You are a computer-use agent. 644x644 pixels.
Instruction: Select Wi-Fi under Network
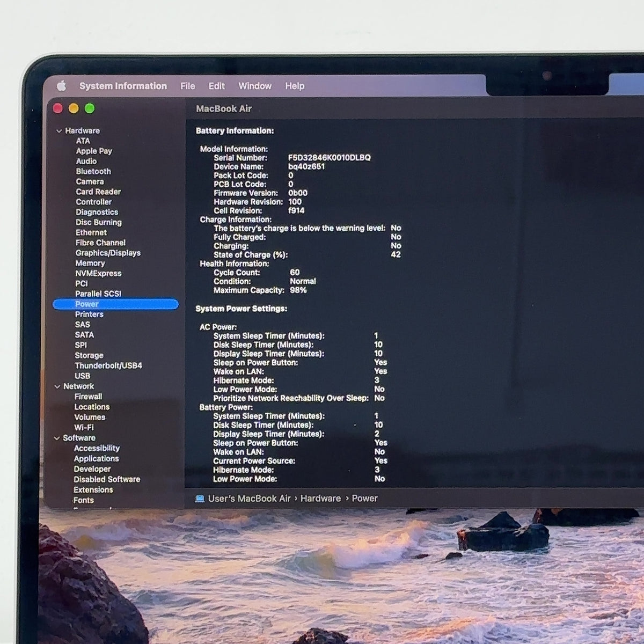point(84,428)
